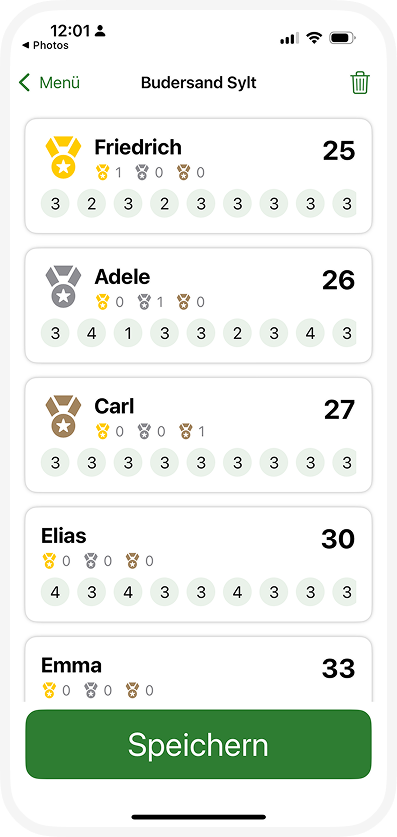Open Elias's player card by name

tap(63, 535)
